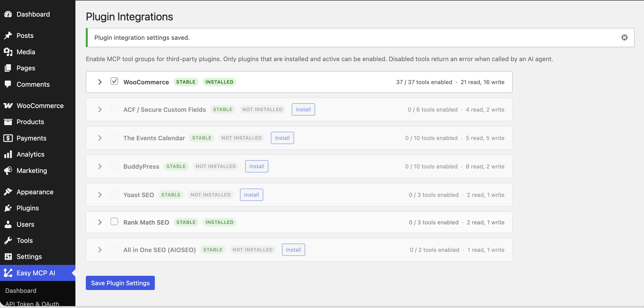Click the Media icon in sidebar
This screenshot has width=644, height=308.
coord(8,52)
